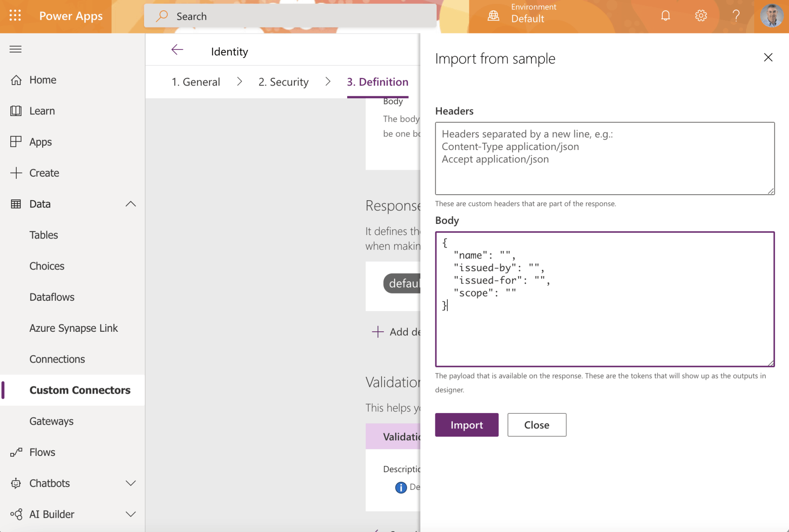Click the Create plus icon
This screenshot has height=532, width=789.
pyautogui.click(x=16, y=173)
